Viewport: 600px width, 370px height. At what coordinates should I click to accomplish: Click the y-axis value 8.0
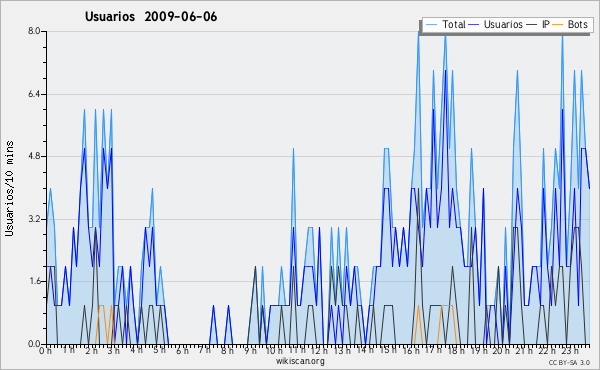[x=34, y=31]
